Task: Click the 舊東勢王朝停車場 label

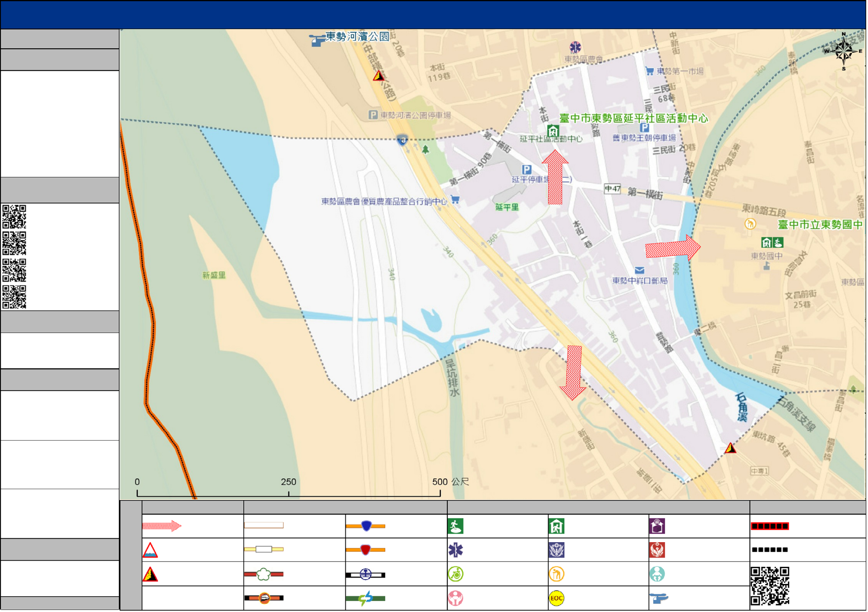Action: (x=644, y=138)
